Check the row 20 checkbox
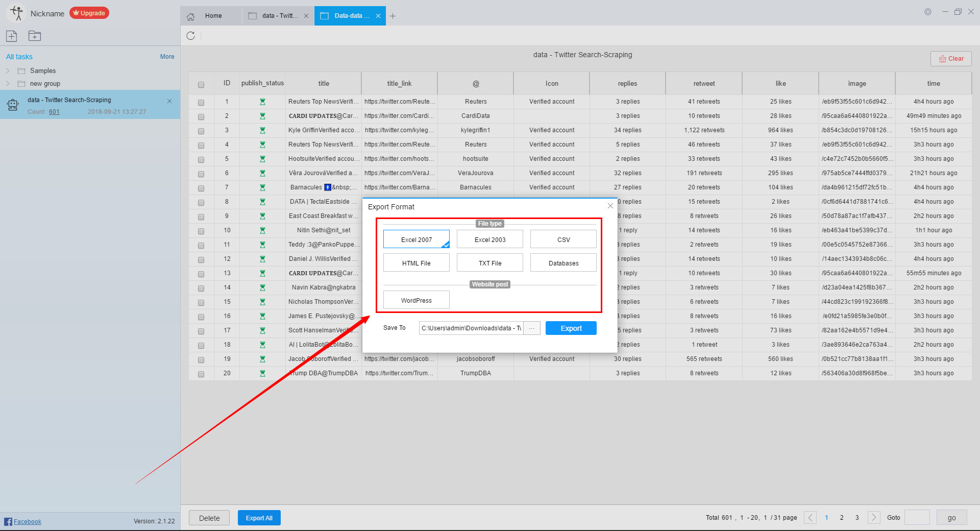980x531 pixels. 201,374
